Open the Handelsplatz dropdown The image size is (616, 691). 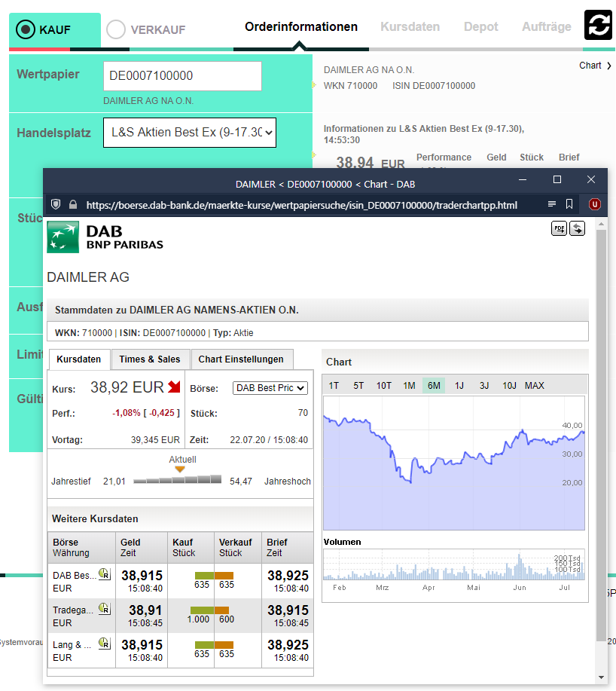click(x=190, y=132)
